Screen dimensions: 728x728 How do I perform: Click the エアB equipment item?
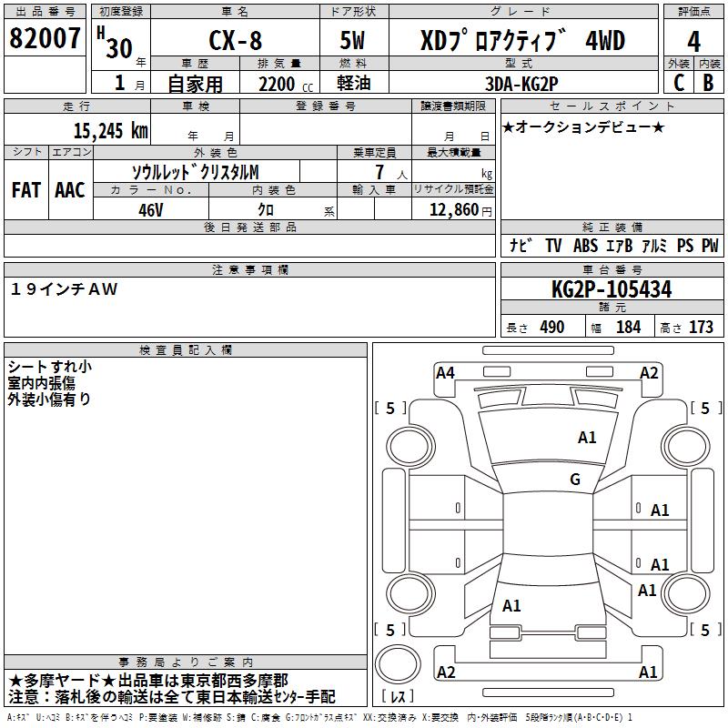[x=620, y=245]
